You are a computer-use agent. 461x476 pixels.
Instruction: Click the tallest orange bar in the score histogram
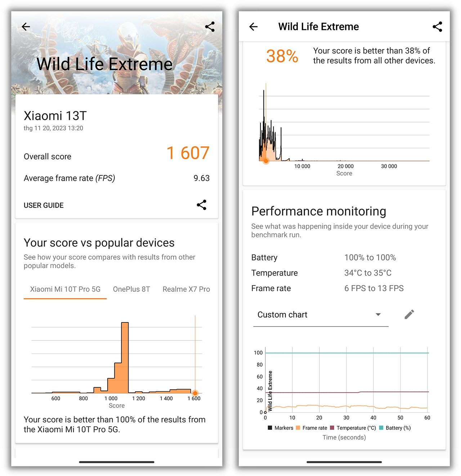(125, 357)
